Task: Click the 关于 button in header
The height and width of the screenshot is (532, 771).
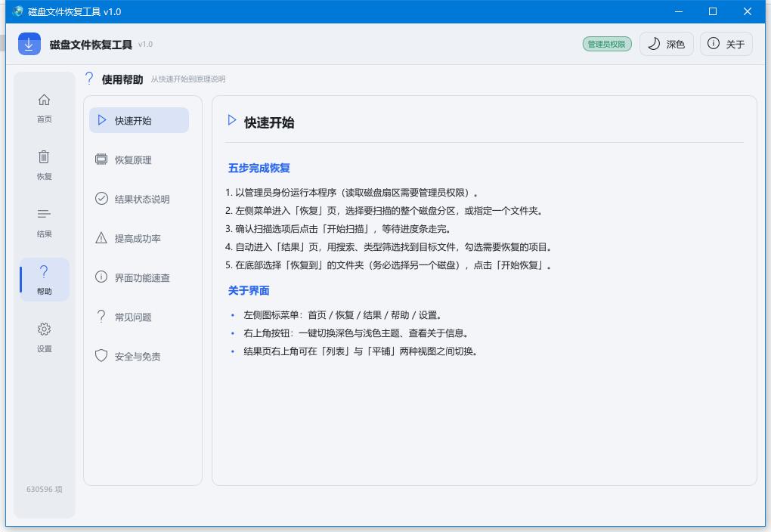Action: pos(726,45)
